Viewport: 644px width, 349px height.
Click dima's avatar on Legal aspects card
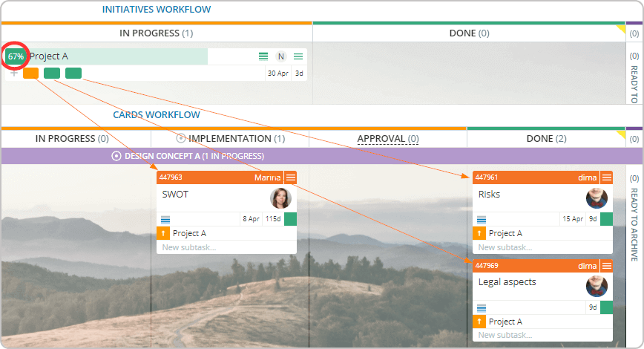597,286
